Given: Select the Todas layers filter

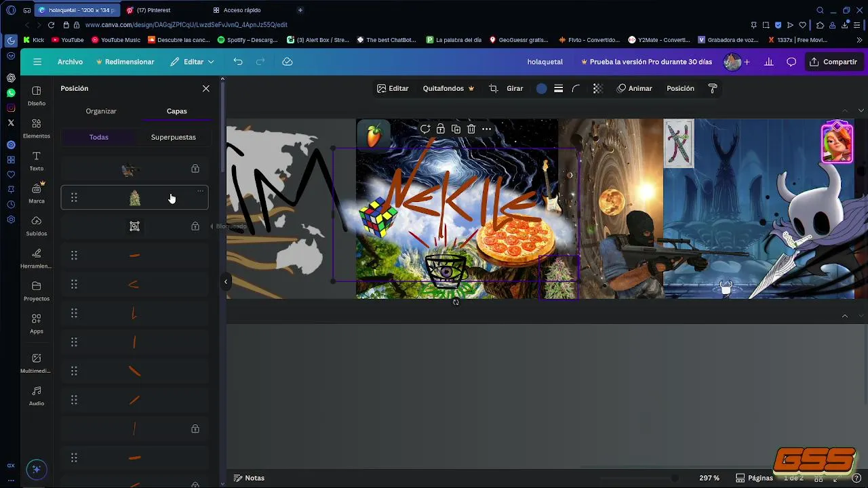Looking at the screenshot, I should (99, 137).
